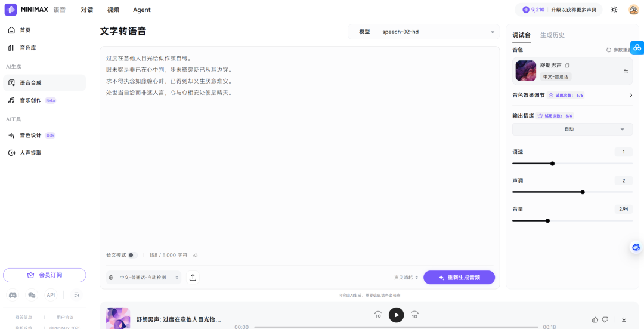Click the 9,210 credits balance icon
644x329 pixels.
pos(526,10)
